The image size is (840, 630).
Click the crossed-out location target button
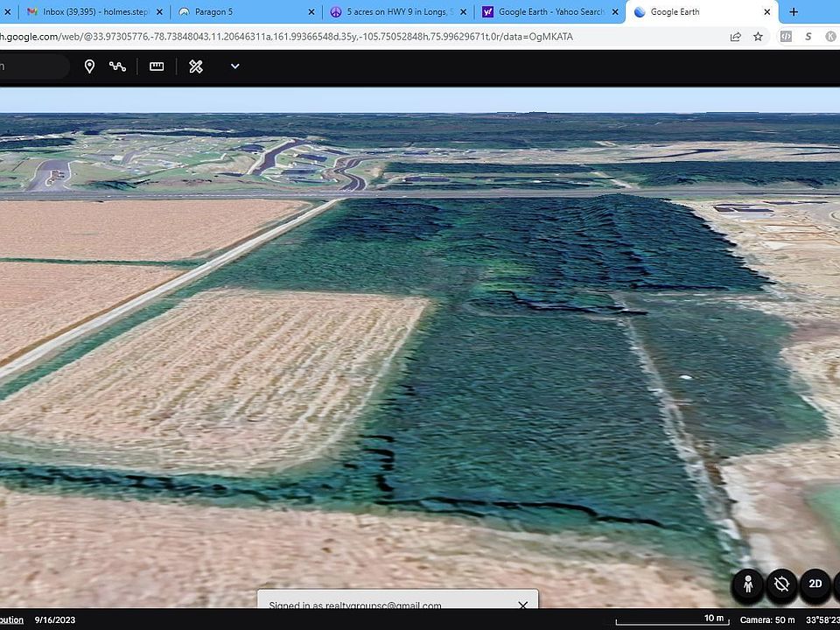pos(781,584)
